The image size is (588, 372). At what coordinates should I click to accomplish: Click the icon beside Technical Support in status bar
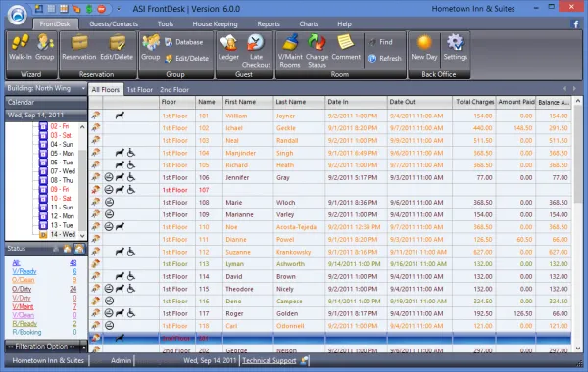pos(304,361)
